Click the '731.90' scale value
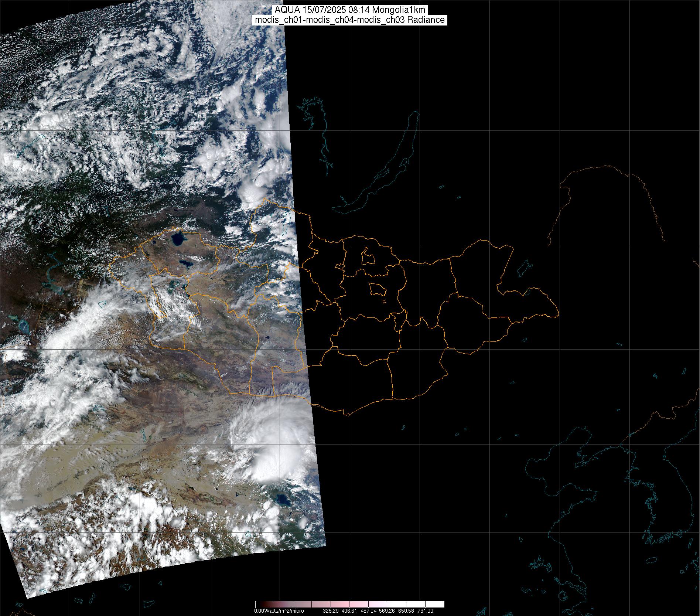This screenshot has height=616, width=700. (x=425, y=611)
